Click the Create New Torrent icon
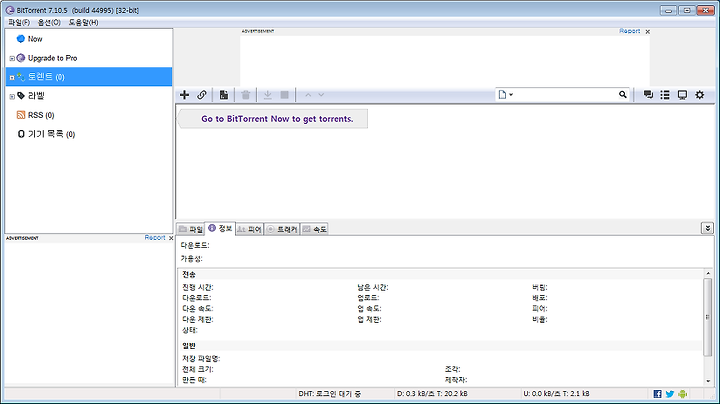Viewport: 720px width, 404px height. click(x=224, y=95)
